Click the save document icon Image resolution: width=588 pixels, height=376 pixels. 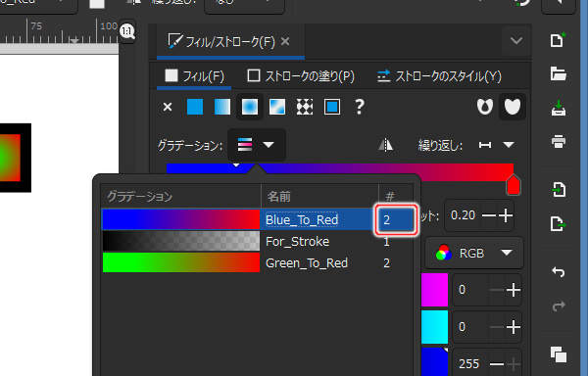point(558,108)
